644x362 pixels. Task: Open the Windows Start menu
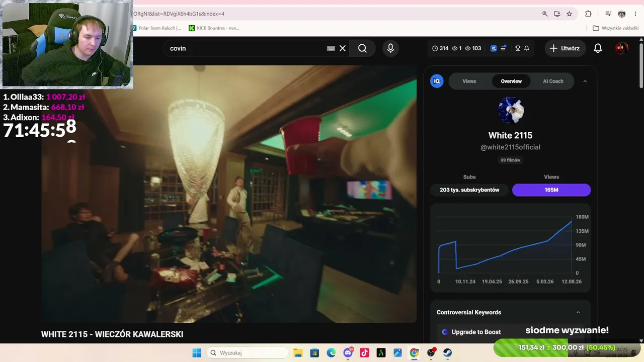pos(197,353)
